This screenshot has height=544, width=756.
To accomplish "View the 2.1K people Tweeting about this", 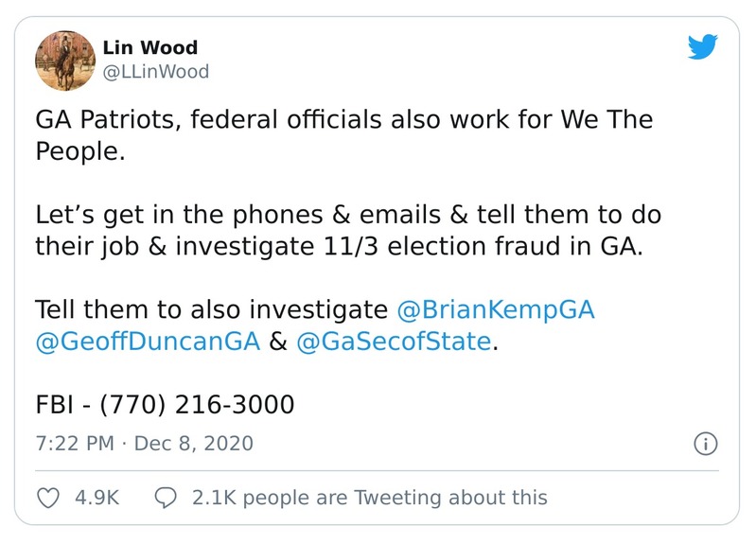I will [x=369, y=497].
